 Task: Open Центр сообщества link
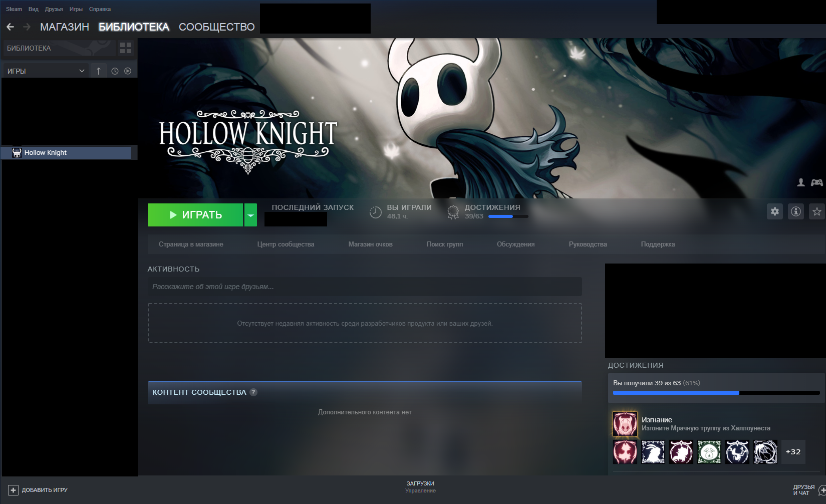tap(286, 244)
